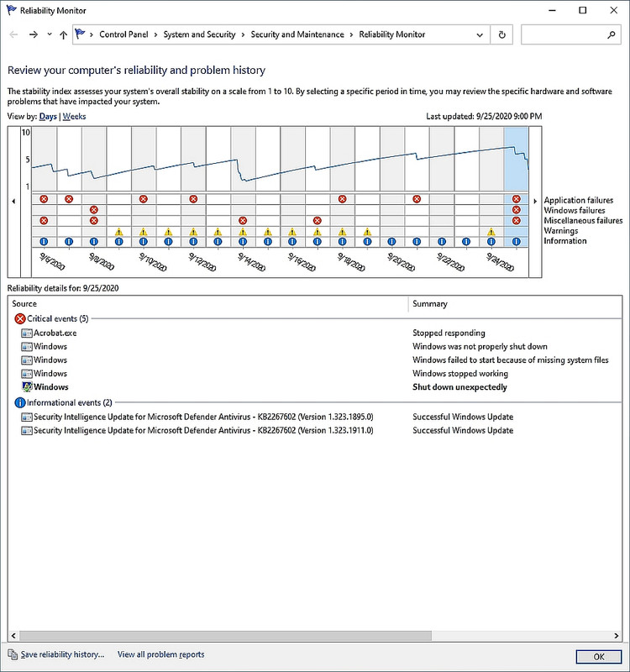
Task: Click the application failure icon for 9/7/2020
Action: click(x=69, y=199)
